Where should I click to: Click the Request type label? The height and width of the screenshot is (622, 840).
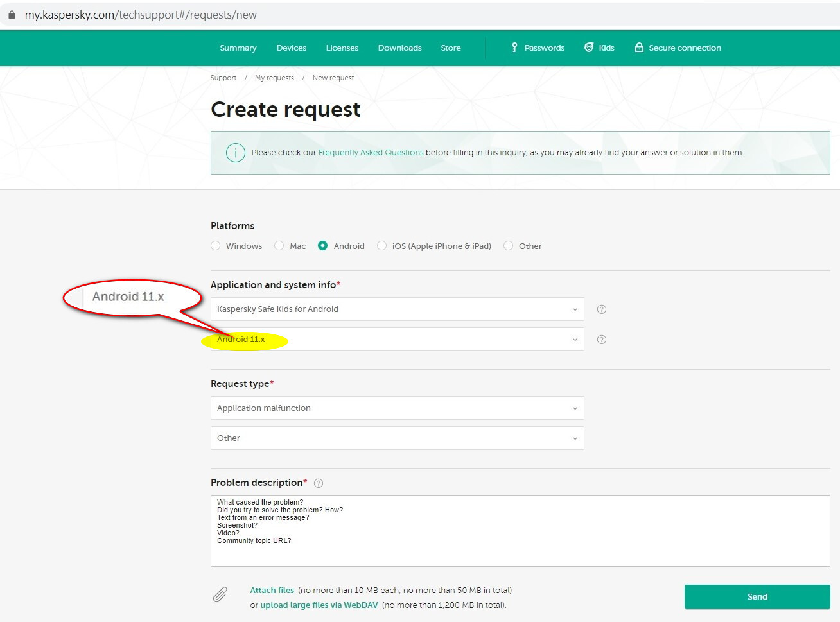click(x=242, y=384)
